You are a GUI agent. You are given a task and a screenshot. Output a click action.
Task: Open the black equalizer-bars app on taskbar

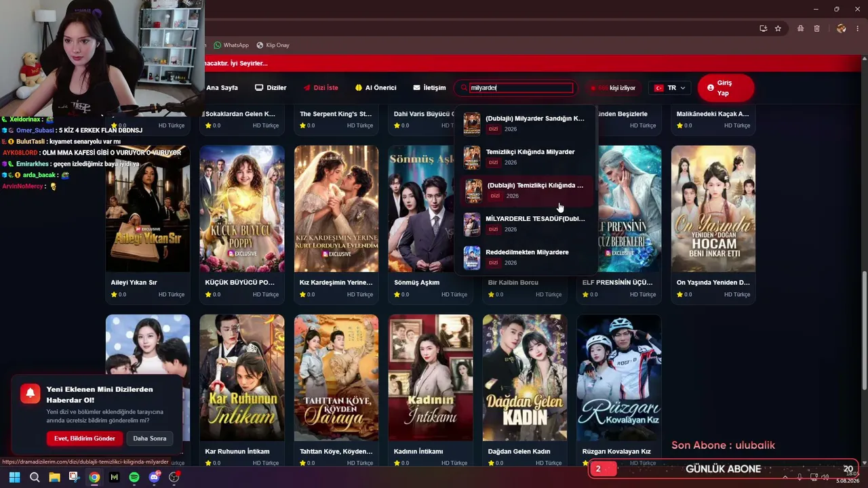[114, 477]
